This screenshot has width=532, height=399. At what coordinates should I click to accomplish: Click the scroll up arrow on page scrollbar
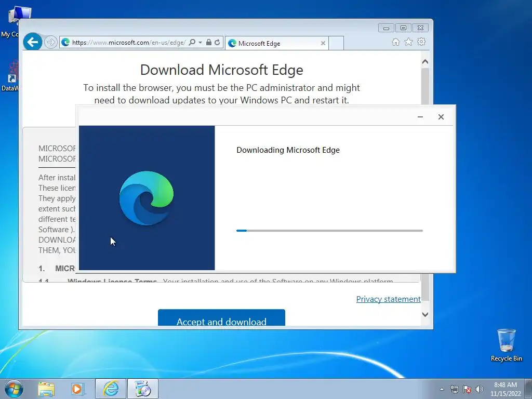pos(425,62)
